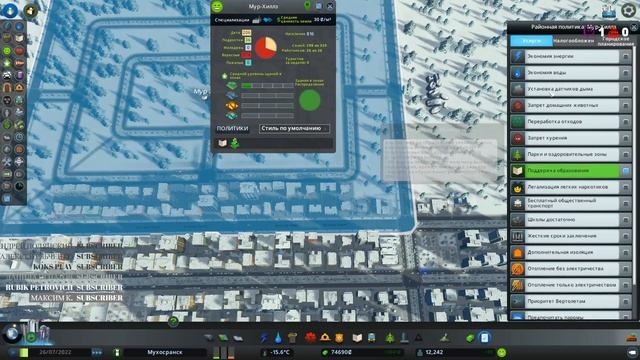The image size is (640, 360).
Task: Open 'Стиль по умолчанию' style dropdown
Action: point(294,128)
